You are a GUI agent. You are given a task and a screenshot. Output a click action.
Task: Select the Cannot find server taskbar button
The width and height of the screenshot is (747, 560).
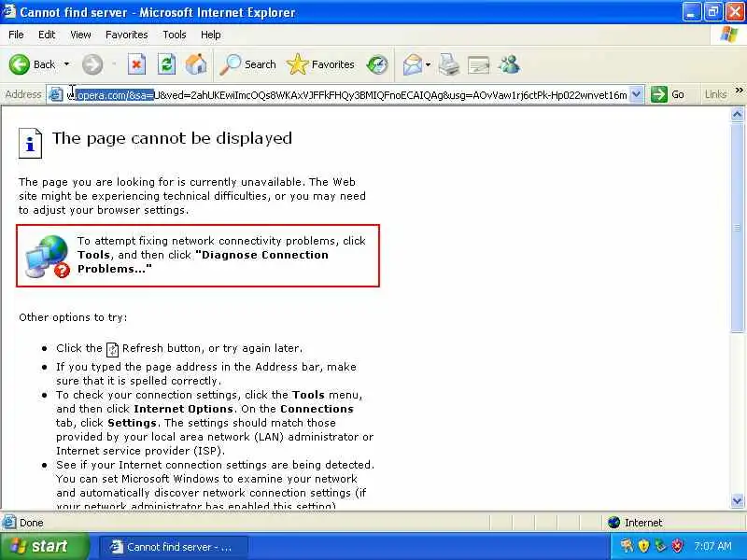(174, 547)
